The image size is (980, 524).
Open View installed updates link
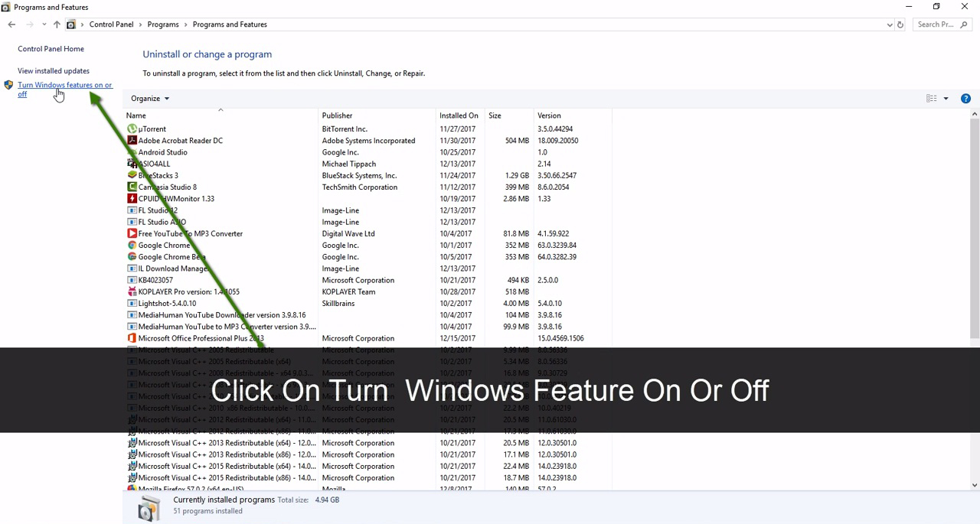point(54,71)
